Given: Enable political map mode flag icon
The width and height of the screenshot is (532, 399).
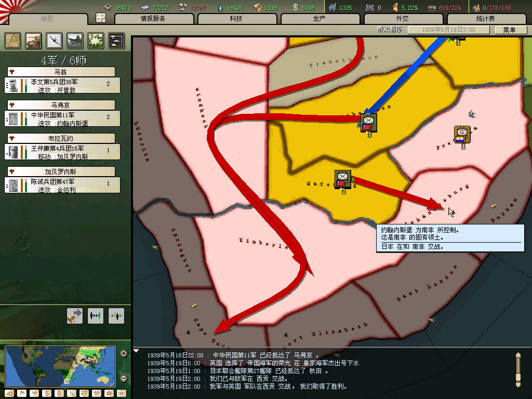Looking at the screenshot, I should tap(21, 393).
